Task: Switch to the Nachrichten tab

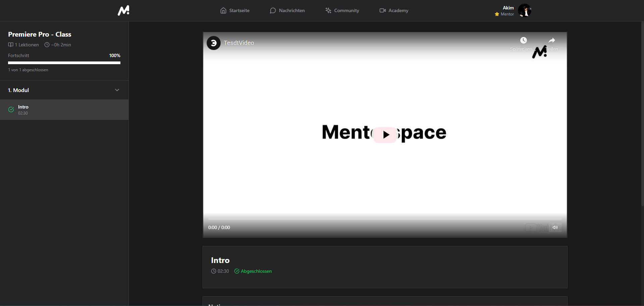Action: point(291,10)
